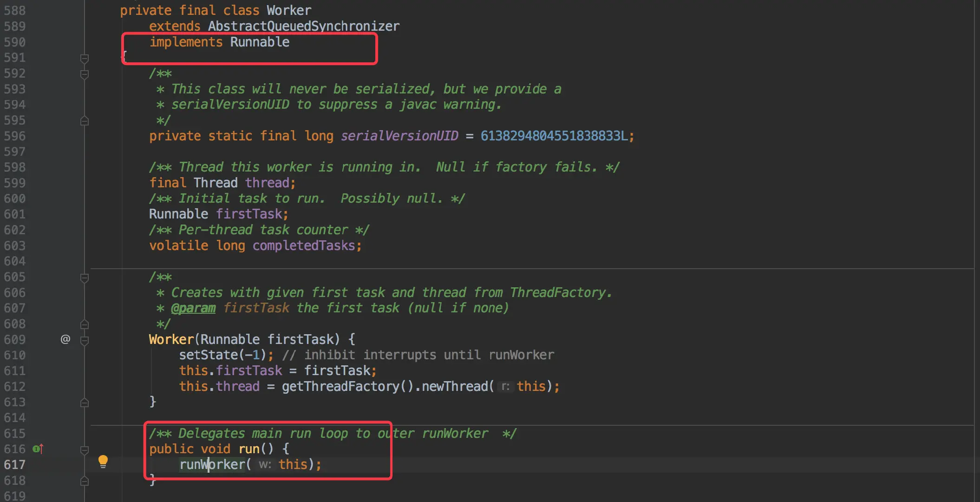Click Runnable in the implements clause
The image size is (980, 502).
coord(260,42)
